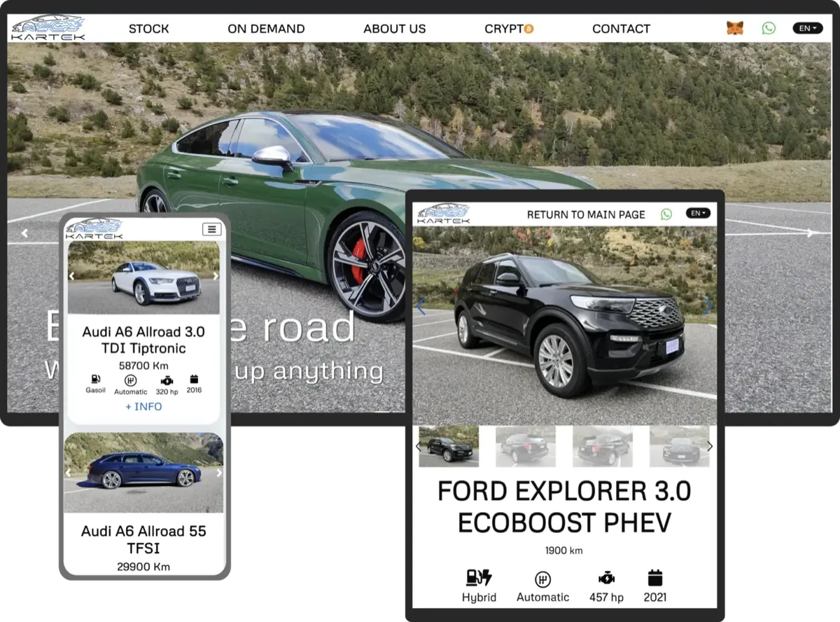Open the CRYPTO menu item

(509, 29)
